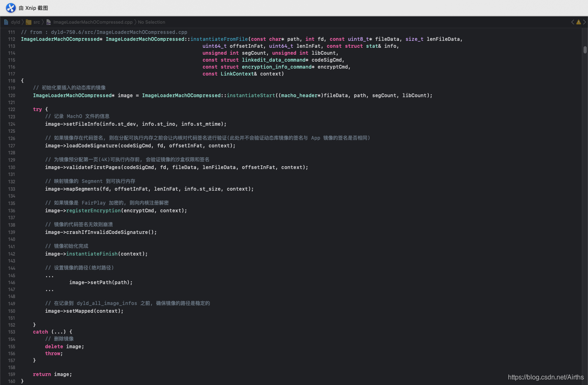
Task: Click the MachO comment on line 123
Action: [x=77, y=116]
